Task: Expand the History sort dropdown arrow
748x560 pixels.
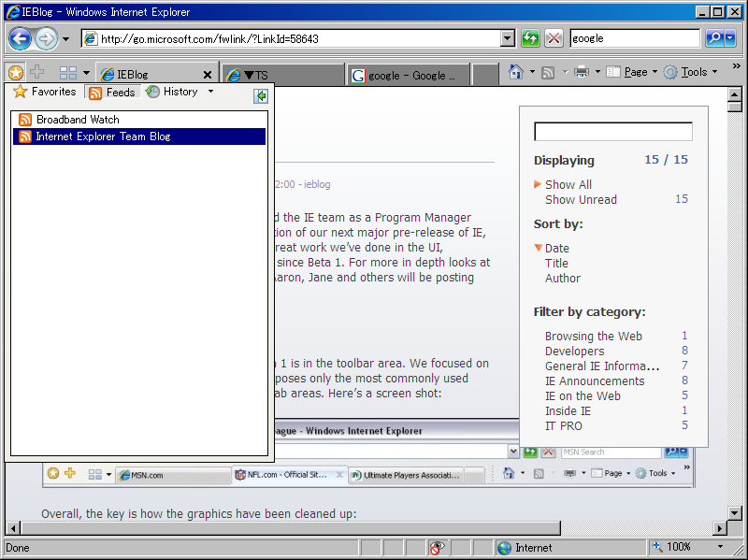Action: point(210,91)
